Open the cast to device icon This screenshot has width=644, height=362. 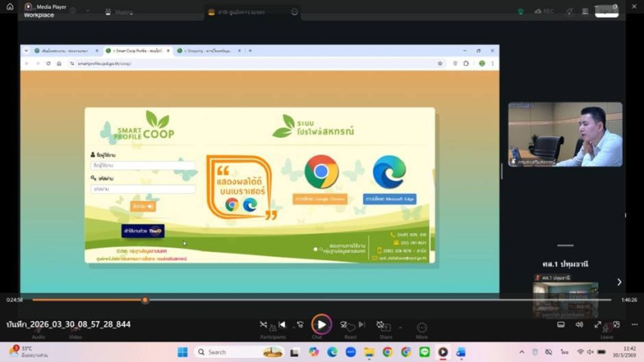(561, 325)
